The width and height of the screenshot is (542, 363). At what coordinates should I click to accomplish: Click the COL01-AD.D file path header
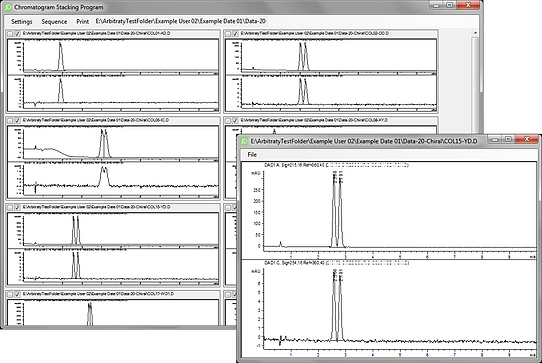pyautogui.click(x=96, y=34)
